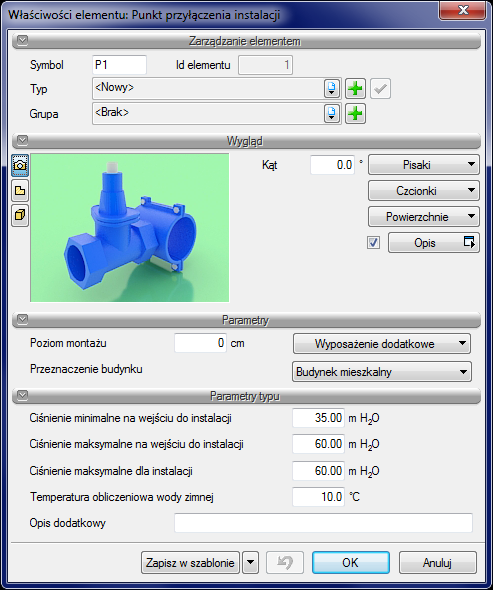493x590 pixels.
Task: Add new group with green plus icon
Action: [x=355, y=114]
